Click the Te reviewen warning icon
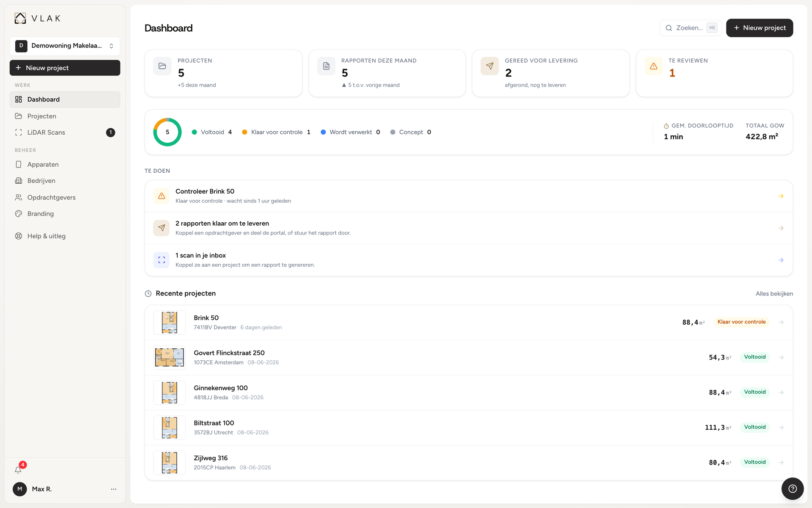Screen dimensions: 812x508 pos(653,66)
